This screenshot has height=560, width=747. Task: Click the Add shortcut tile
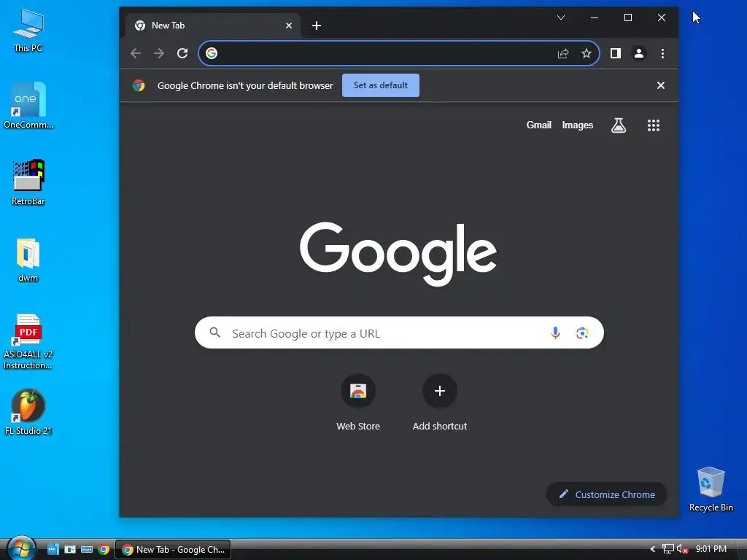440,402
